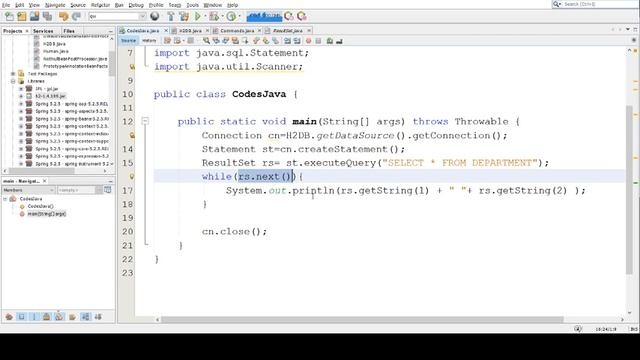The height and width of the screenshot is (360, 640).
Task: Click the Debug Project icon
Action: coord(213,16)
